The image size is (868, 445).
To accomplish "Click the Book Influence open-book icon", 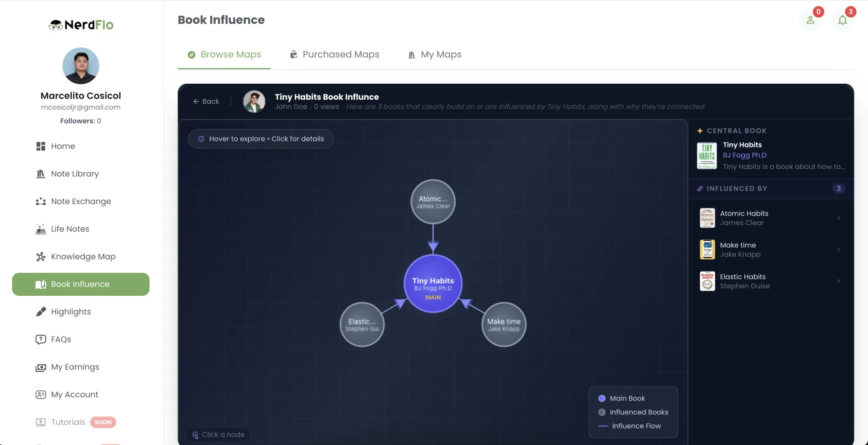I will [41, 284].
